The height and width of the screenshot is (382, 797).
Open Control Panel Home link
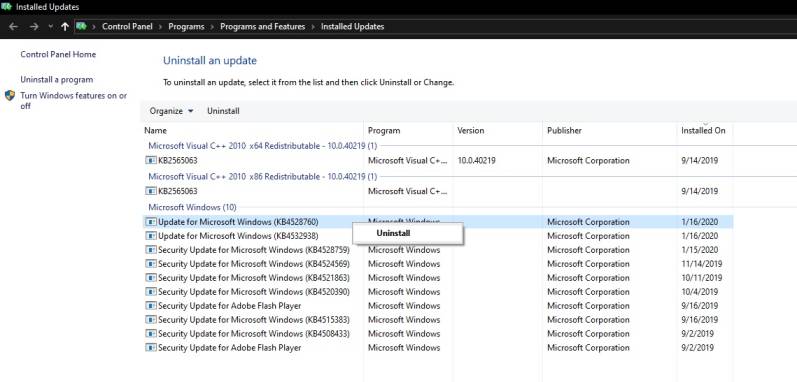(58, 54)
